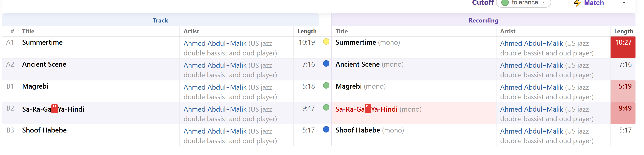This screenshot has height=155, width=644.
Task: Click the blue status dot for Shoof Habebe
Action: tap(326, 129)
